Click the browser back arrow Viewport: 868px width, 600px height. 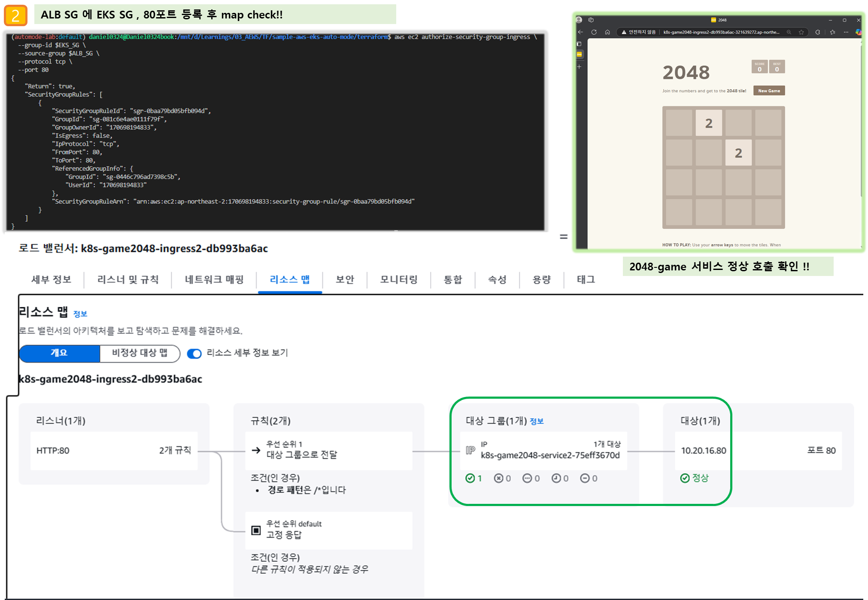coord(580,32)
